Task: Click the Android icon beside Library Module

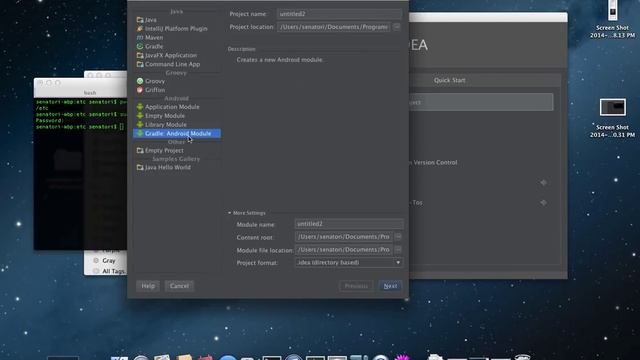Action: tap(140, 125)
